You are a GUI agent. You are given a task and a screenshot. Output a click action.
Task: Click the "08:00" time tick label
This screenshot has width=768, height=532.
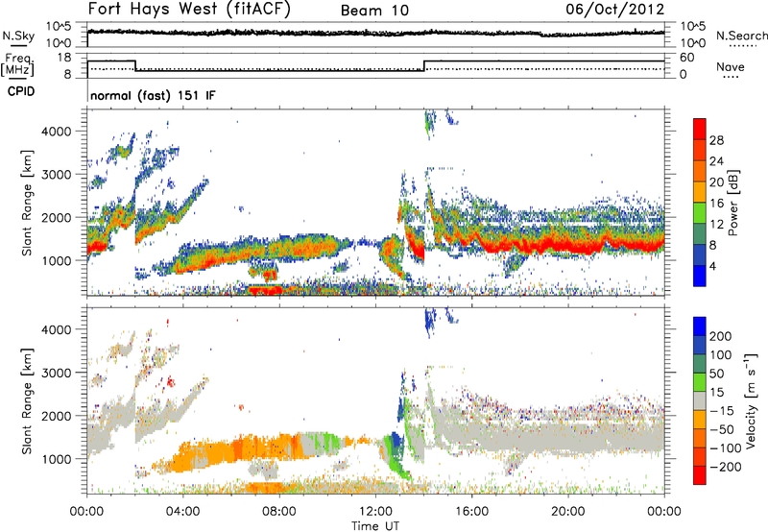(279, 512)
